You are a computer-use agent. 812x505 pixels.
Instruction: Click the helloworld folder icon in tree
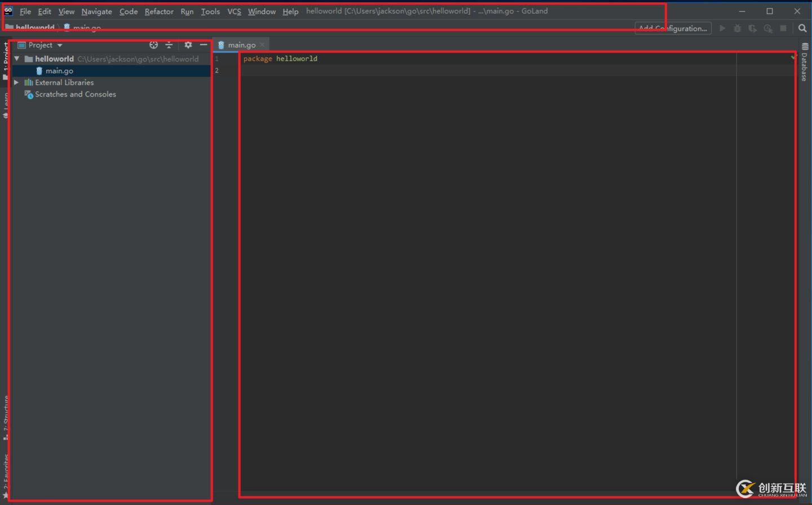[x=29, y=59]
